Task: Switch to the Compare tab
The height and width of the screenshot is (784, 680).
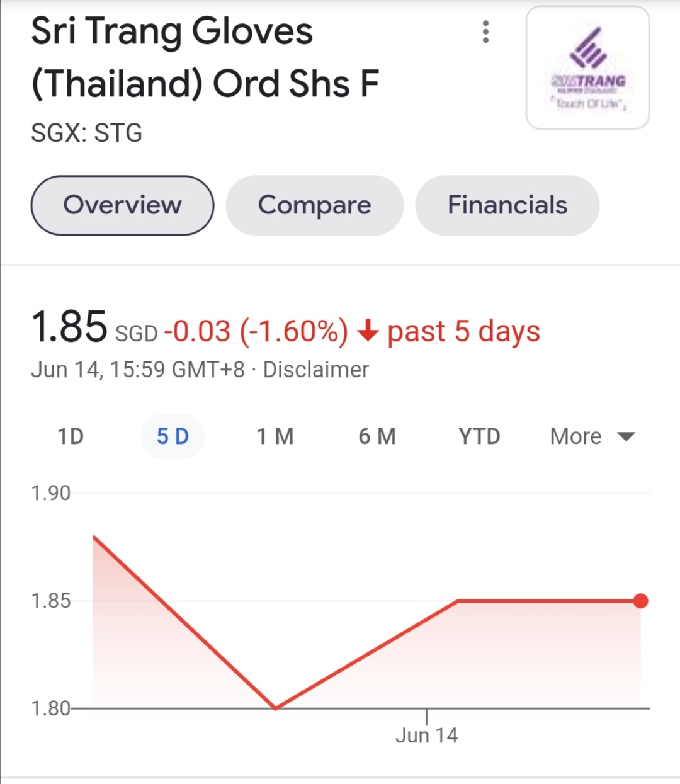Action: coord(314,205)
